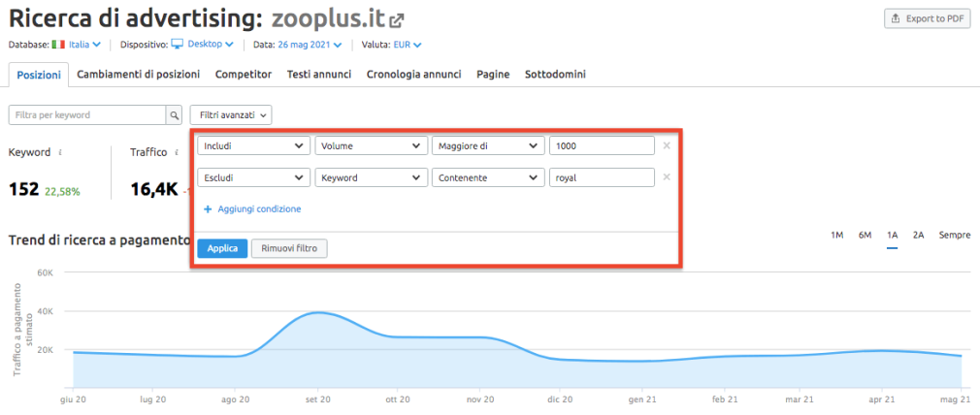The width and height of the screenshot is (980, 415).
Task: Open the Cronologia annunci tab
Action: pyautogui.click(x=413, y=74)
